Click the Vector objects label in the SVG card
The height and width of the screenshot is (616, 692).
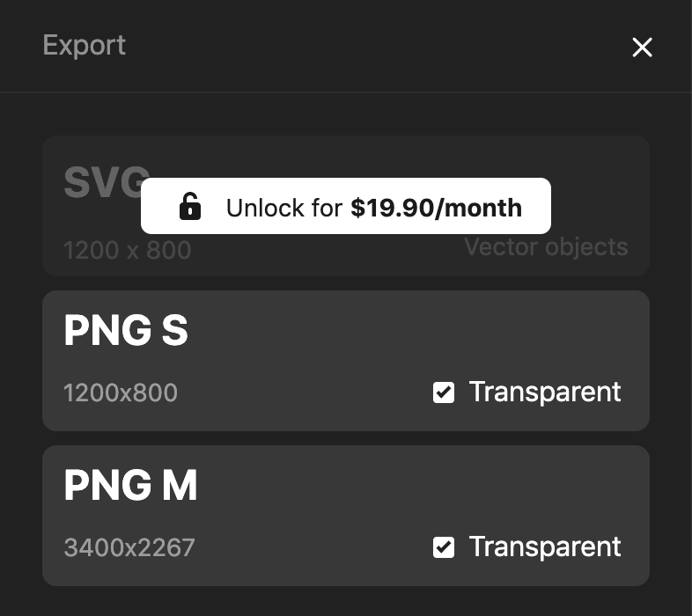tap(546, 246)
